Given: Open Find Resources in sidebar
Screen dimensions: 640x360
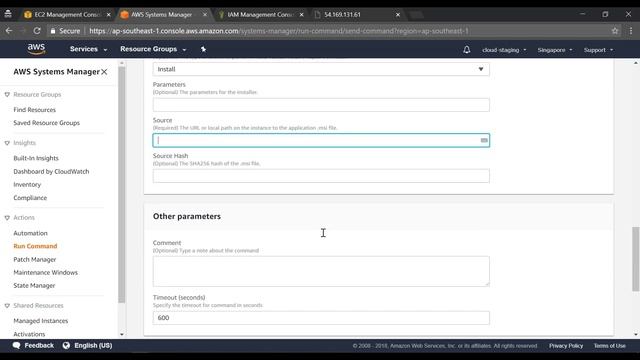Looking at the screenshot, I should tap(34, 110).
